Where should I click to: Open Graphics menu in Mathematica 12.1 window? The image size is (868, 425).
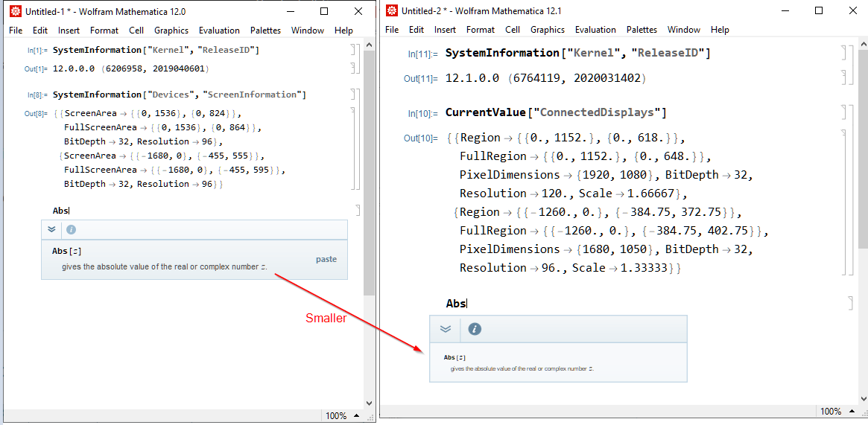pos(548,30)
